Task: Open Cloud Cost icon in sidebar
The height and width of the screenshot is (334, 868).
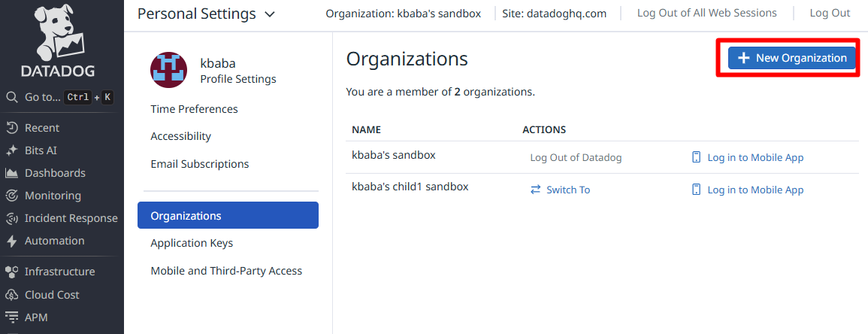Action: (x=12, y=295)
